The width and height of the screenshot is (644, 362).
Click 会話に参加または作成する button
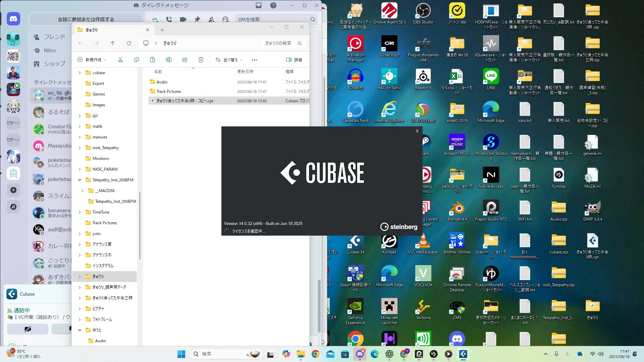click(86, 19)
